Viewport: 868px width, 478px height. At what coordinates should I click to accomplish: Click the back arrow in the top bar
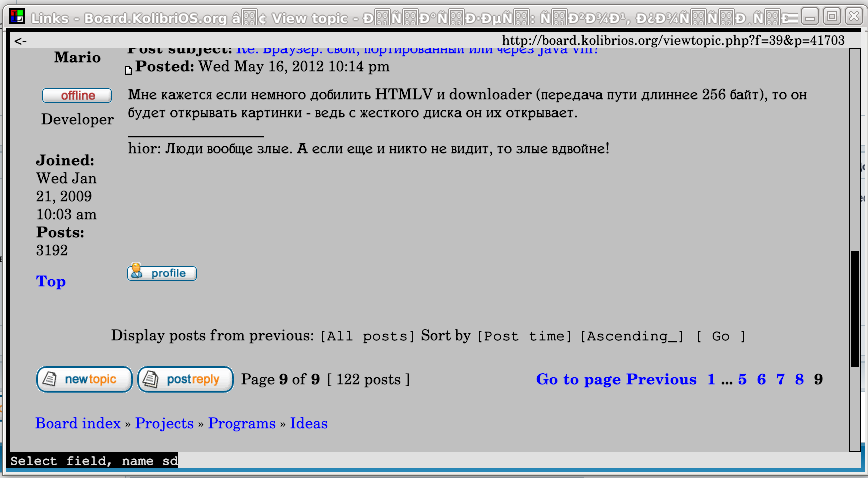(20, 40)
